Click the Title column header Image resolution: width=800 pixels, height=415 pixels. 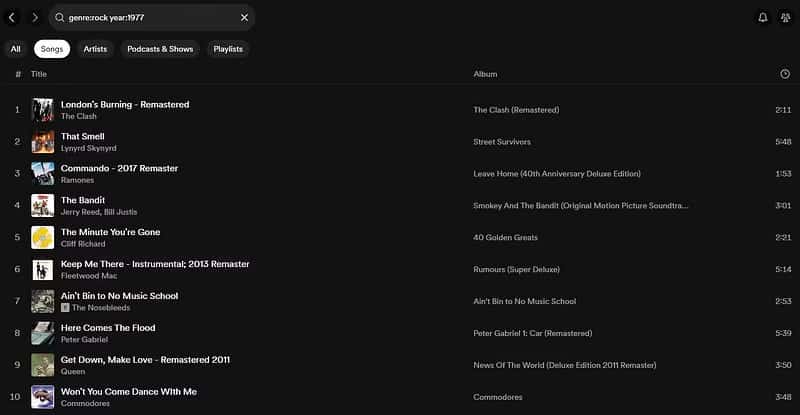pyautogui.click(x=39, y=74)
